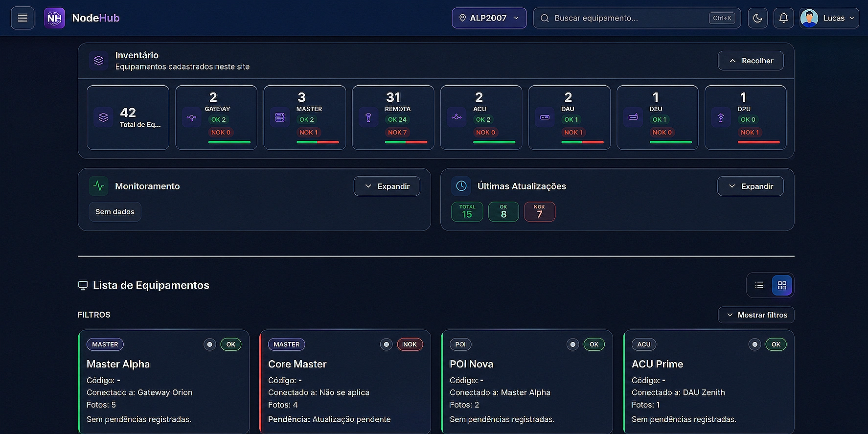Focus the Buscar equipamento search field

click(637, 18)
